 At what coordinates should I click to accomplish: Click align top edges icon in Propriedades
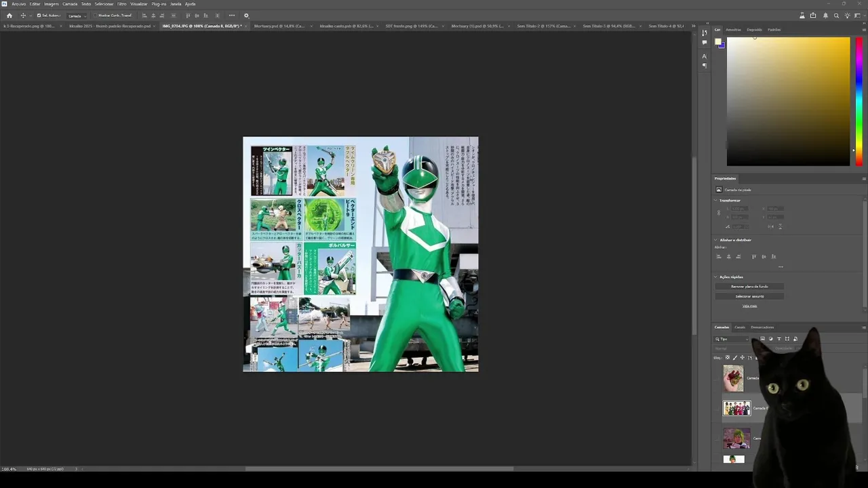tap(753, 257)
